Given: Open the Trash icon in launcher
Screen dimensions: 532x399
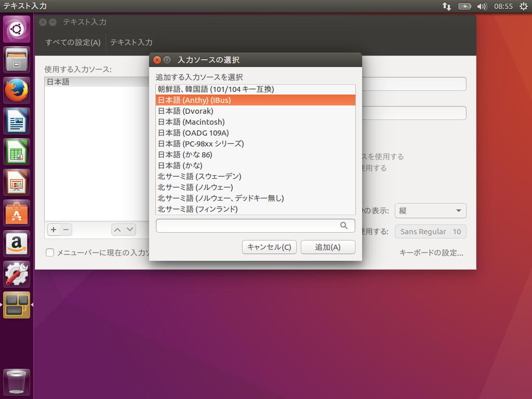Looking at the screenshot, I should coord(17,382).
